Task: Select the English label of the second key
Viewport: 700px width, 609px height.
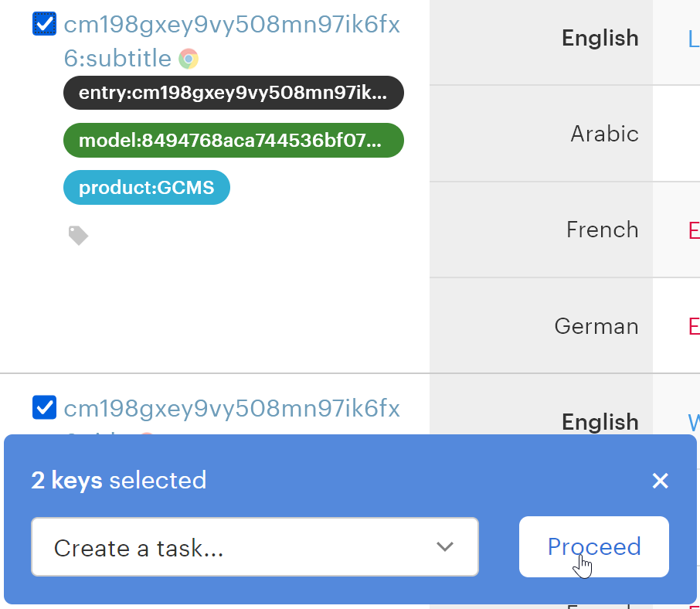Action: [x=600, y=421]
